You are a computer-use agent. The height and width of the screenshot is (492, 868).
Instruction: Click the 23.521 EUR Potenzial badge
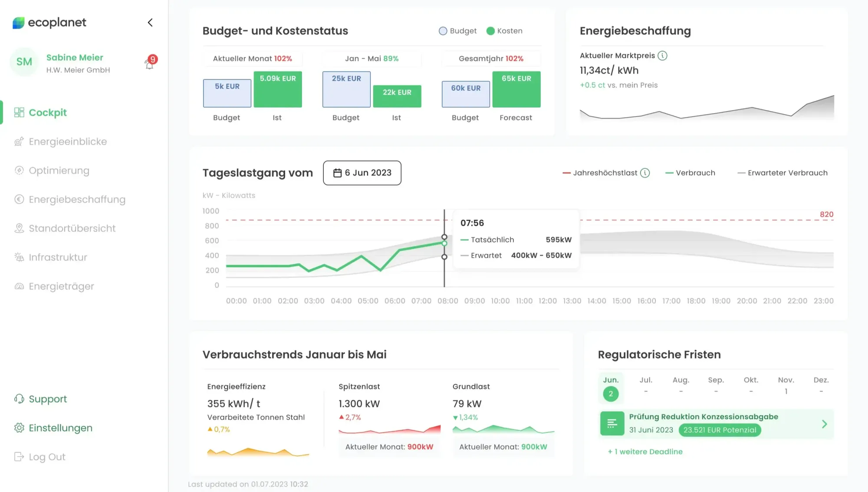[x=720, y=430]
